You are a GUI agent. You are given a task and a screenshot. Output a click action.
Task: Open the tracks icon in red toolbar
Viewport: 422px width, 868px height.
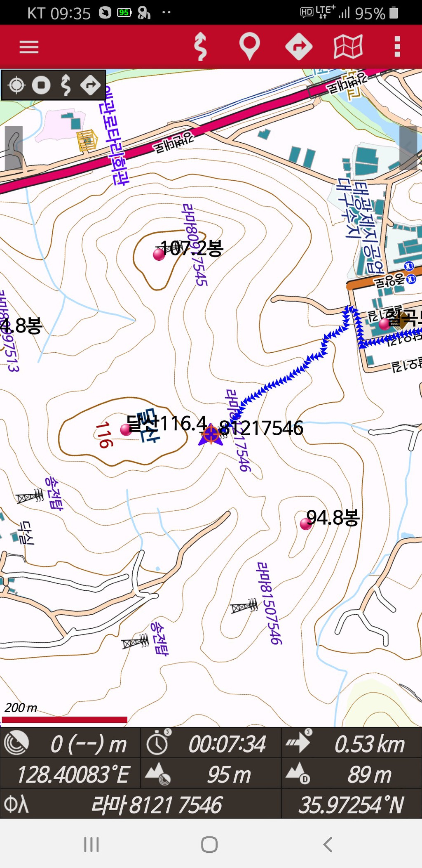tap(200, 47)
